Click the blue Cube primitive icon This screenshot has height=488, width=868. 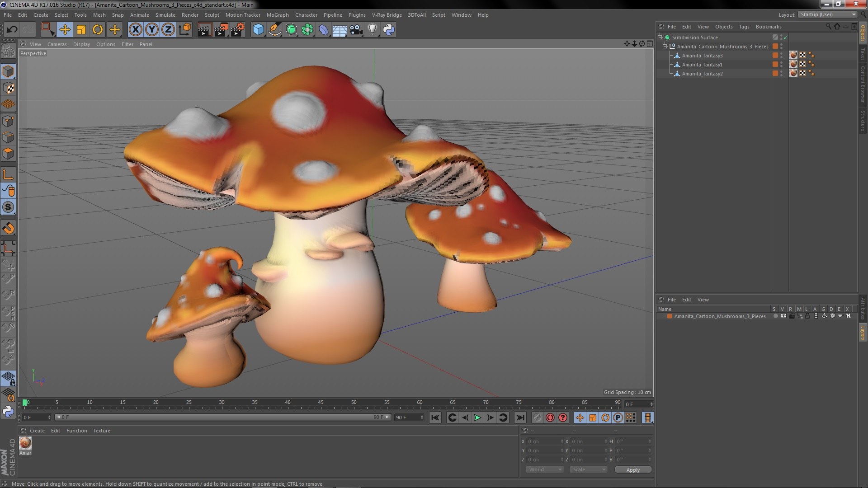coord(258,30)
